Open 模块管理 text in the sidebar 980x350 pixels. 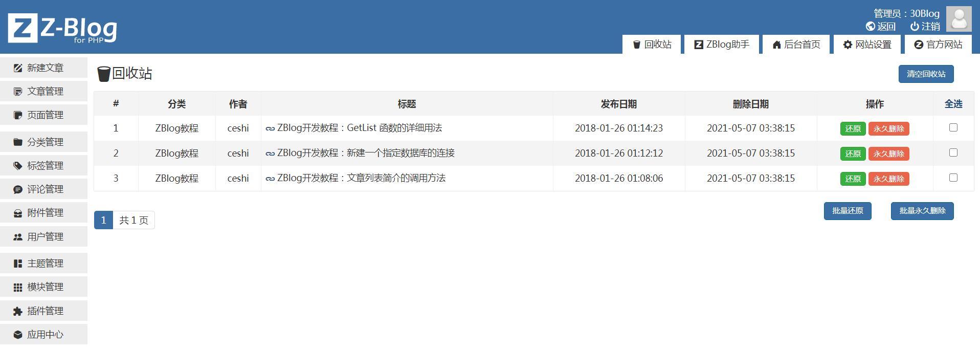point(46,287)
